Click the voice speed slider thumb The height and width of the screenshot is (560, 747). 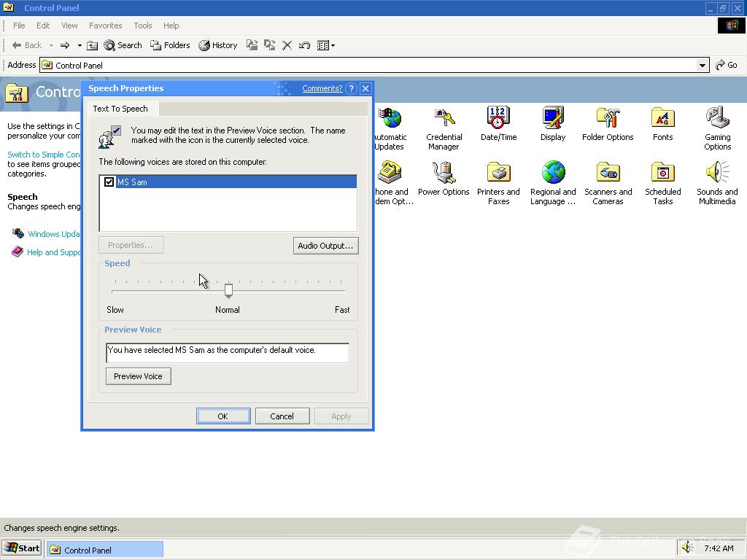[228, 290]
